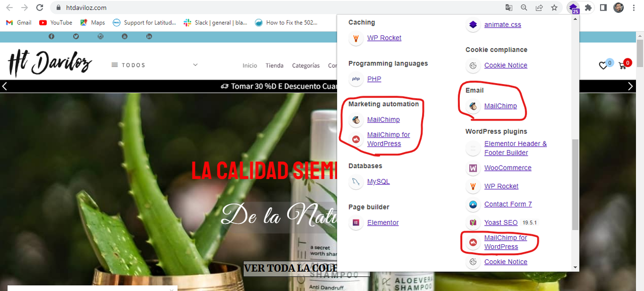Open the wishlist heart icon
This screenshot has height=291, width=644.
(603, 65)
